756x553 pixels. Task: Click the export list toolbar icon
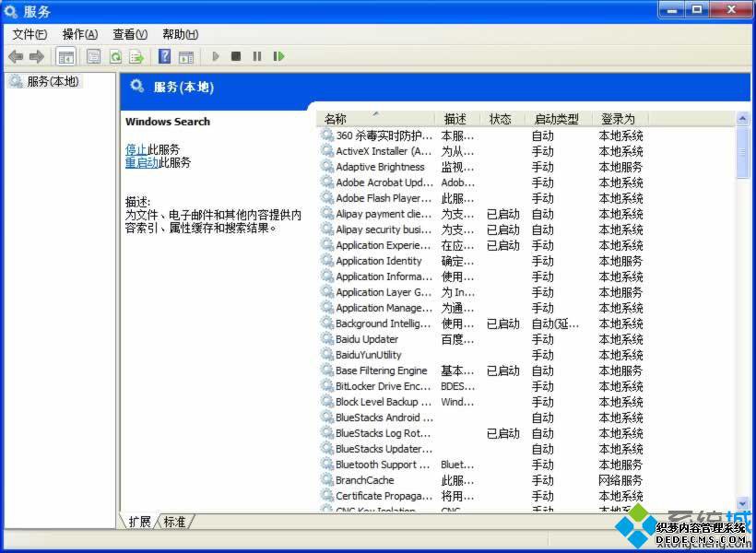(x=137, y=57)
